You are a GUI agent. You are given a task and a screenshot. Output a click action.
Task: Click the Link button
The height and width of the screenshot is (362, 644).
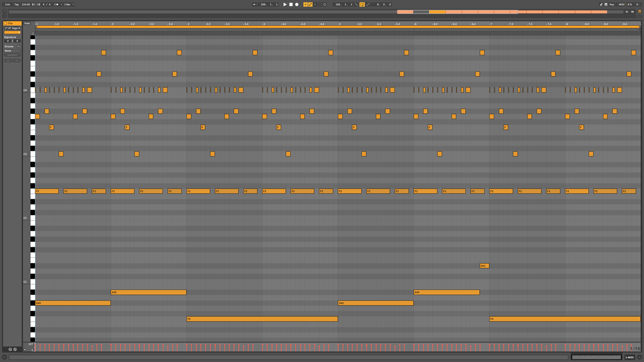(8, 4)
